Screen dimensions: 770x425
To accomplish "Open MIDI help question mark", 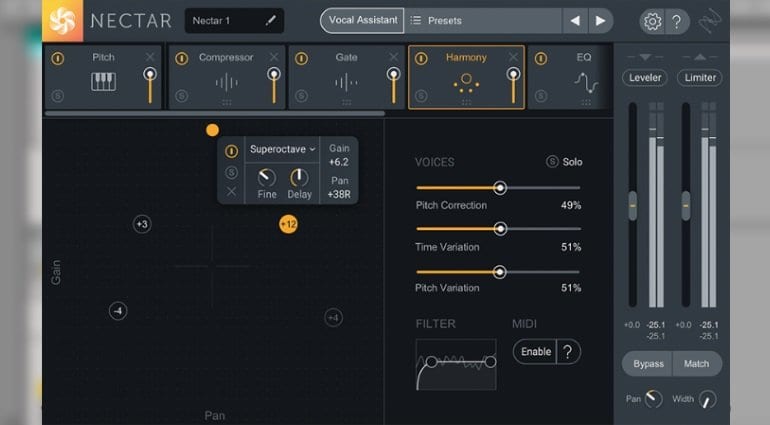I will pos(568,352).
